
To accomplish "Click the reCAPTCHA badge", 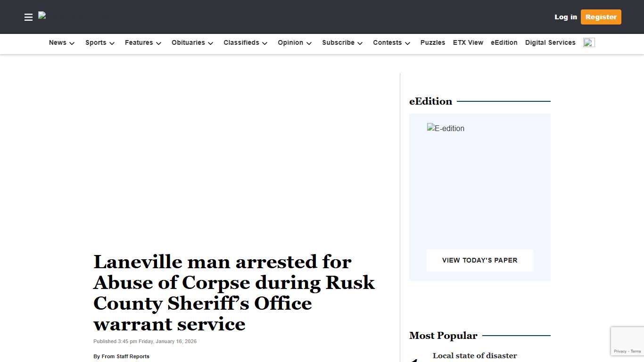I will click(627, 341).
